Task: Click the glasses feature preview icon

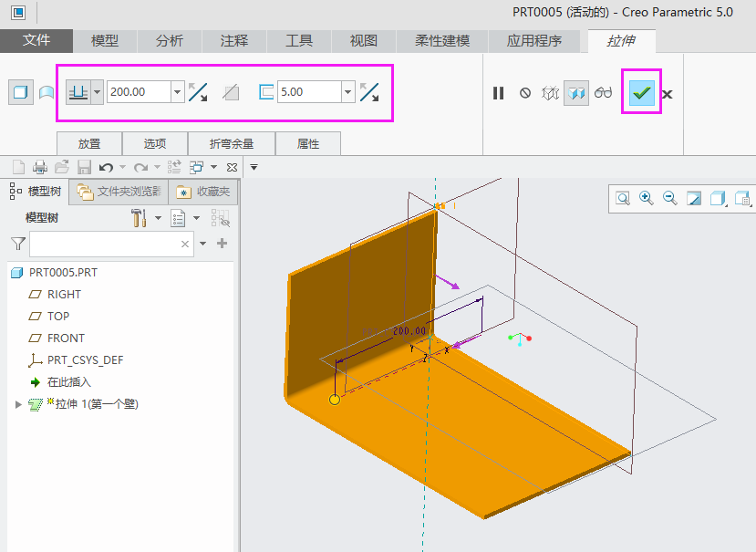Action: [x=604, y=92]
